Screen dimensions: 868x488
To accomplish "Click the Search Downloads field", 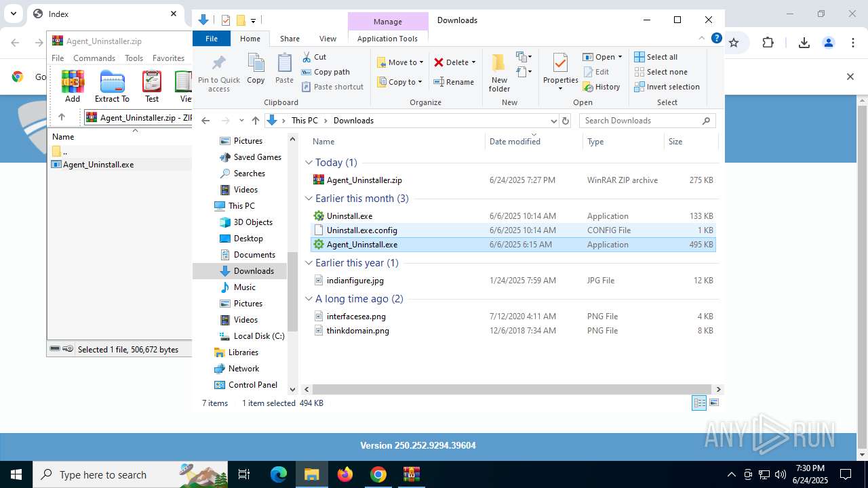I will point(648,121).
